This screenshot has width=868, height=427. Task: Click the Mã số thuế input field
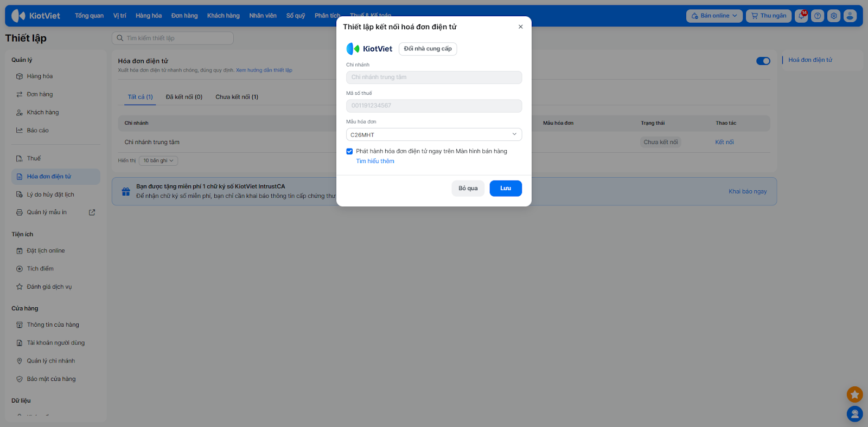coord(434,106)
